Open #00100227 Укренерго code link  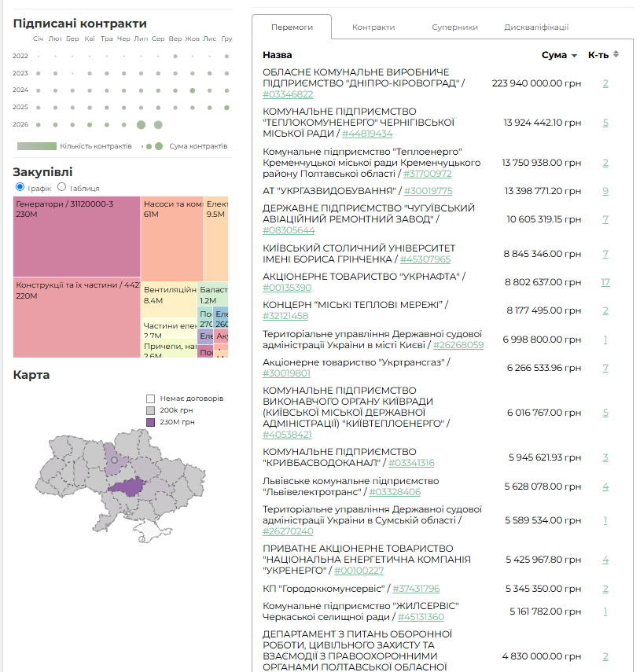(x=359, y=571)
